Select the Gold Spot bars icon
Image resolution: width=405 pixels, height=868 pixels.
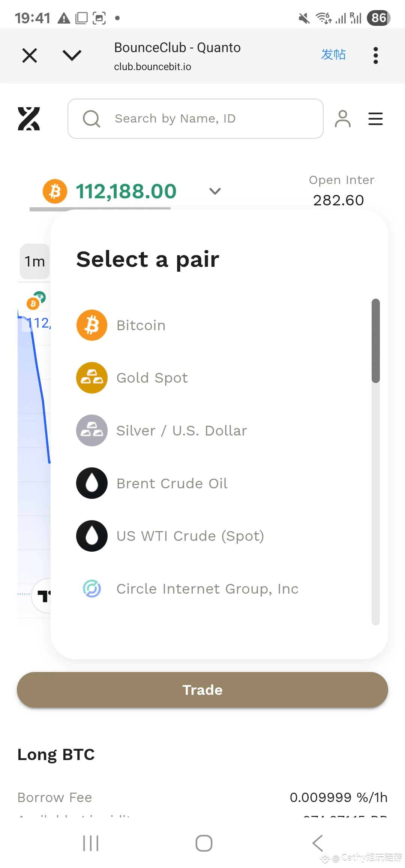pos(92,378)
